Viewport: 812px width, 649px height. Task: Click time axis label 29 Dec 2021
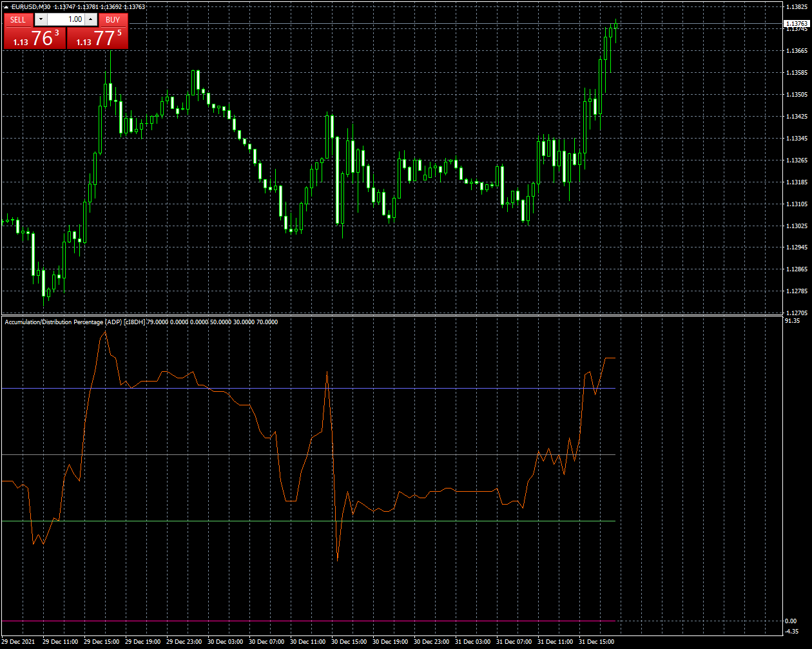pyautogui.click(x=19, y=642)
